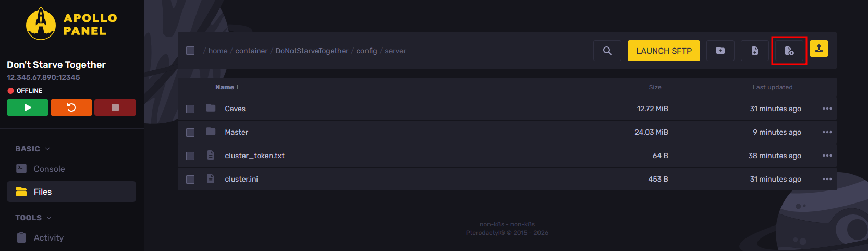The image size is (868, 251).
Task: Stop the server with the red button
Action: pyautogui.click(x=115, y=107)
